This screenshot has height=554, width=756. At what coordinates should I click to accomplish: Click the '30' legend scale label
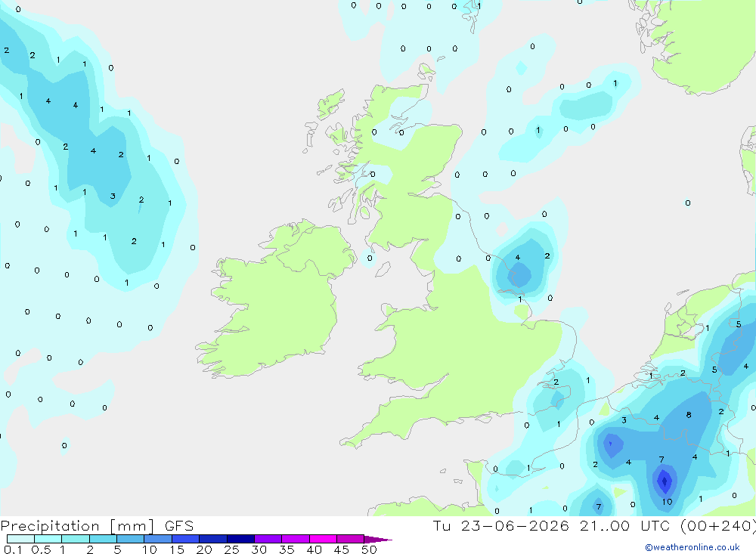coord(259,549)
